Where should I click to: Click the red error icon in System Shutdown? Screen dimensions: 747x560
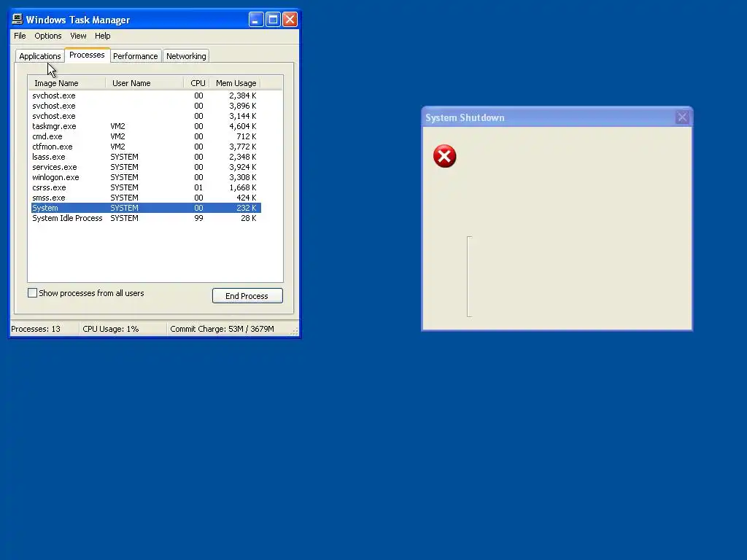[444, 156]
